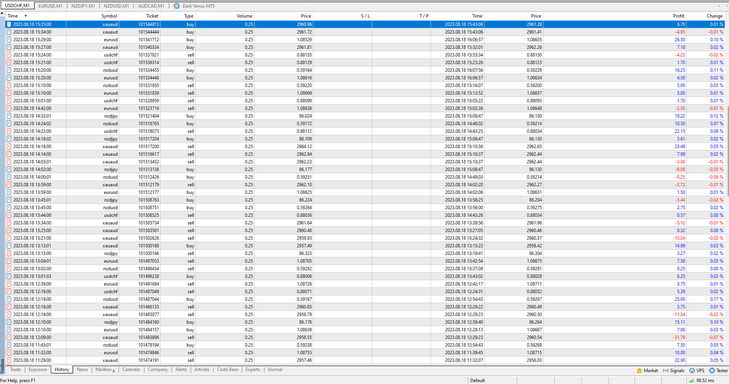The image size is (729, 384).
Task: Click the green connection bars status icon
Action: [x=691, y=380]
